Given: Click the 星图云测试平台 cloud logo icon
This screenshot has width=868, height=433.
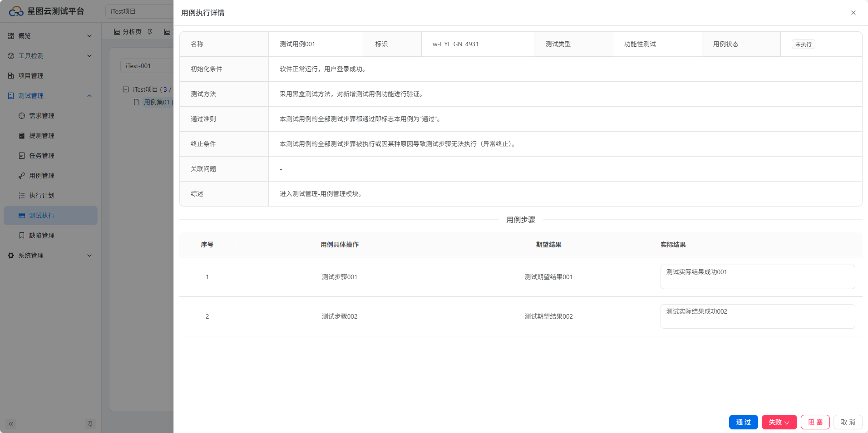Looking at the screenshot, I should tap(16, 11).
